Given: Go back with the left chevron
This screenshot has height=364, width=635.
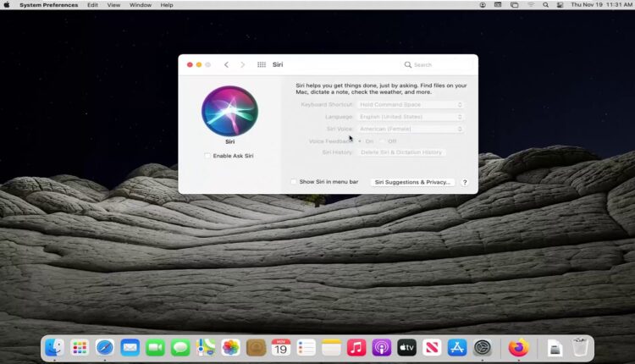Looking at the screenshot, I should coord(226,65).
